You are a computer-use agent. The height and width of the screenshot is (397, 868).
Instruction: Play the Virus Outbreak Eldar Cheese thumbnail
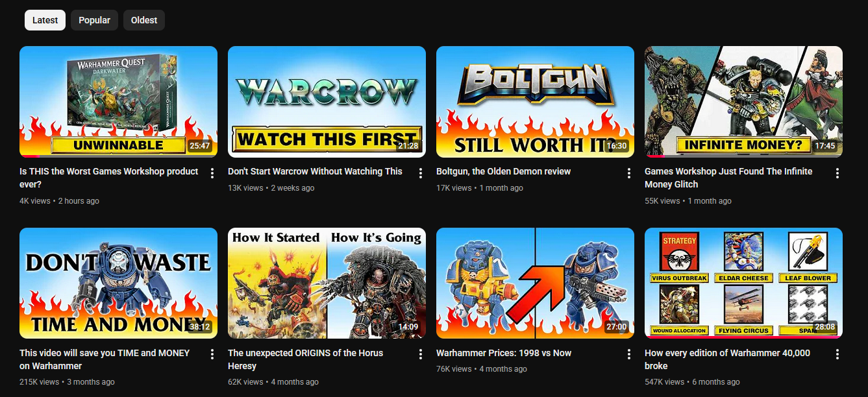click(x=743, y=283)
